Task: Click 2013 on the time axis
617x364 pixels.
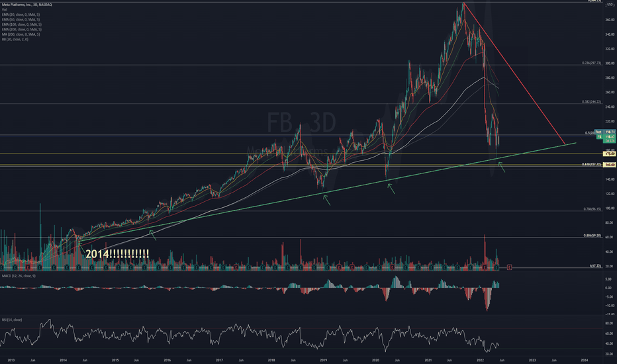Action: (x=11, y=360)
